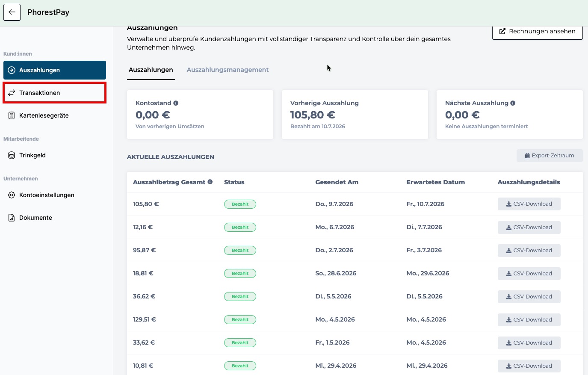Click the Bezahlt badge for 129,51 €

[x=240, y=319]
